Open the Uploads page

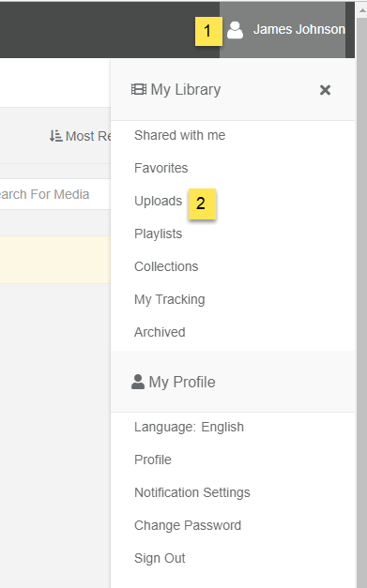[x=158, y=201]
